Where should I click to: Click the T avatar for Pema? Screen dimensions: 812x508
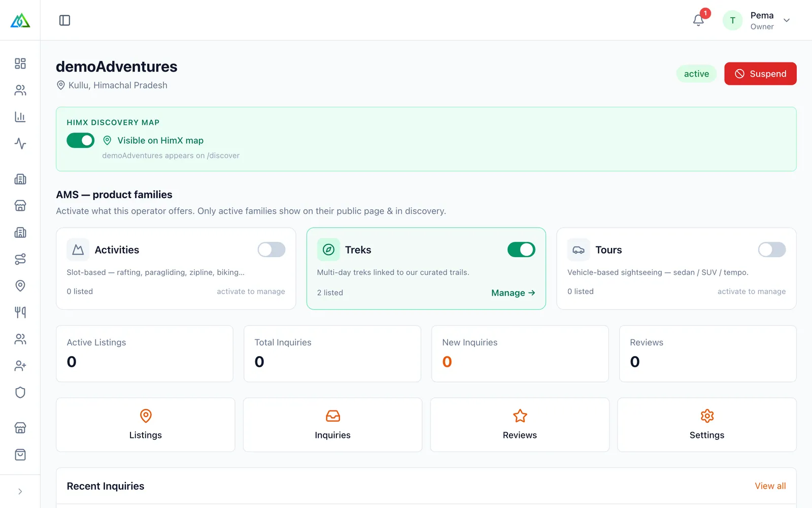[x=732, y=20]
